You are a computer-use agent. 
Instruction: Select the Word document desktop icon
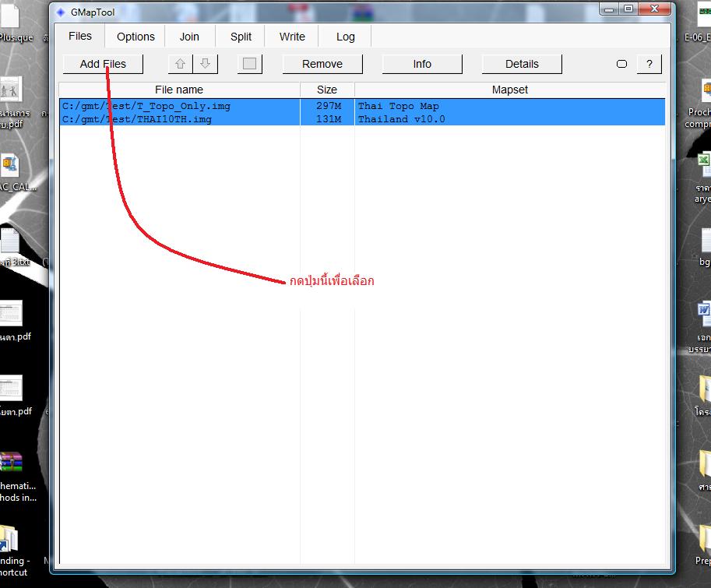(x=703, y=313)
